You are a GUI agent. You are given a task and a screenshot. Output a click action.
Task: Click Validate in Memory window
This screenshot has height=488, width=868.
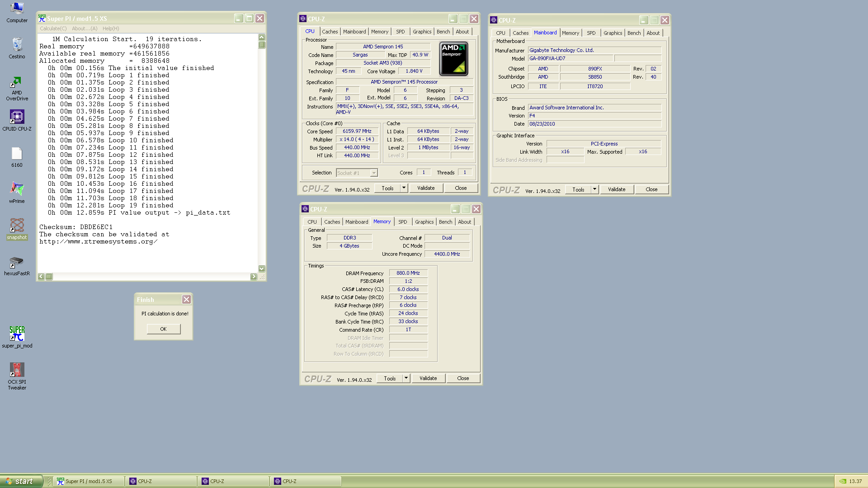point(428,378)
